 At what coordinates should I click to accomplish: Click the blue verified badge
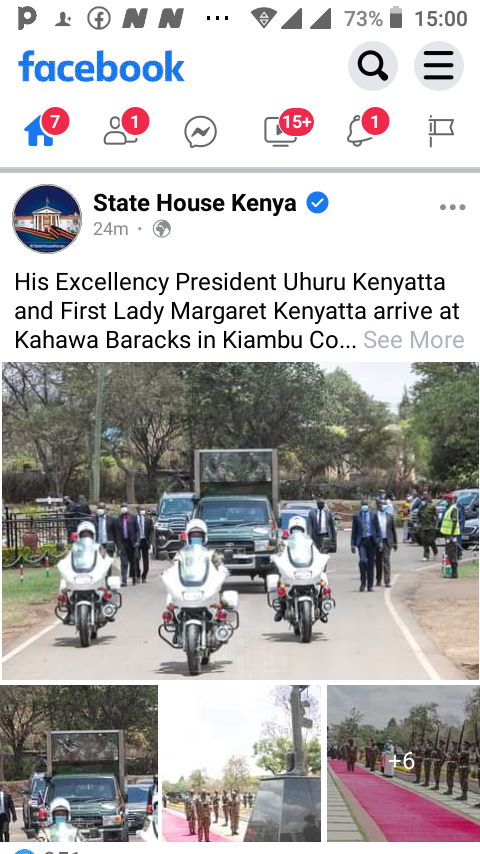pyautogui.click(x=317, y=203)
